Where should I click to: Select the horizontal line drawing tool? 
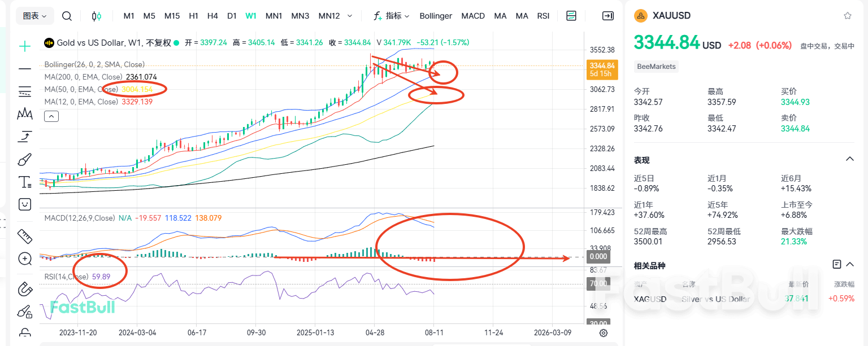25,69
